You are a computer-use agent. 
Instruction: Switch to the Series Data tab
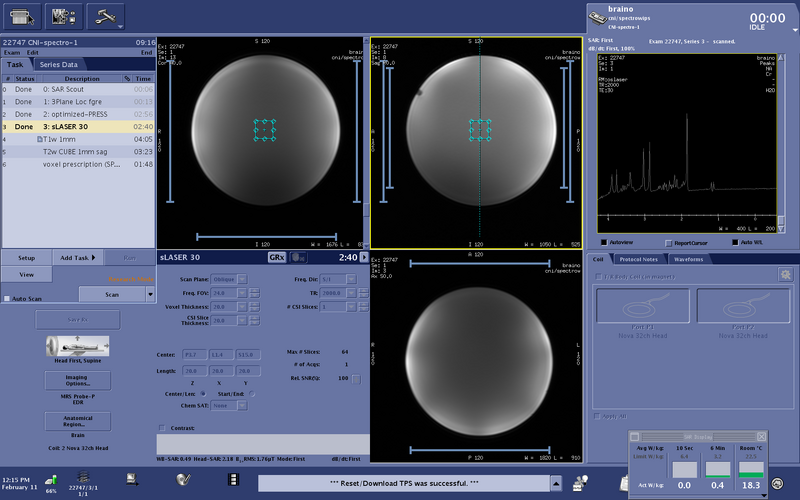click(58, 65)
